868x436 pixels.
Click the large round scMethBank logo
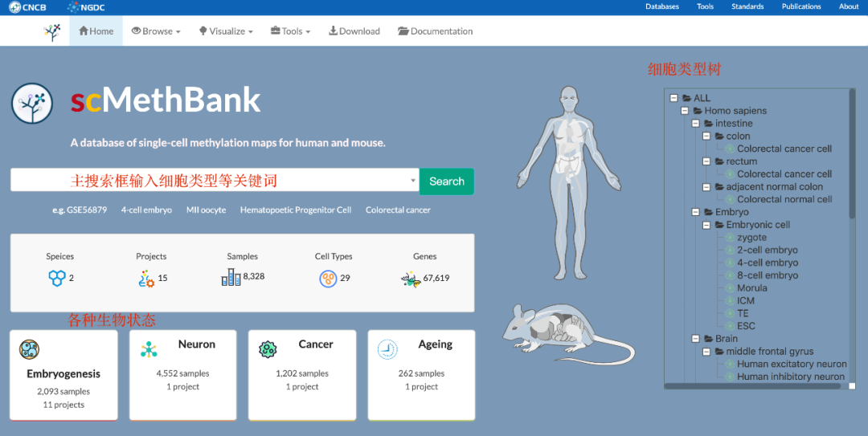[x=32, y=104]
